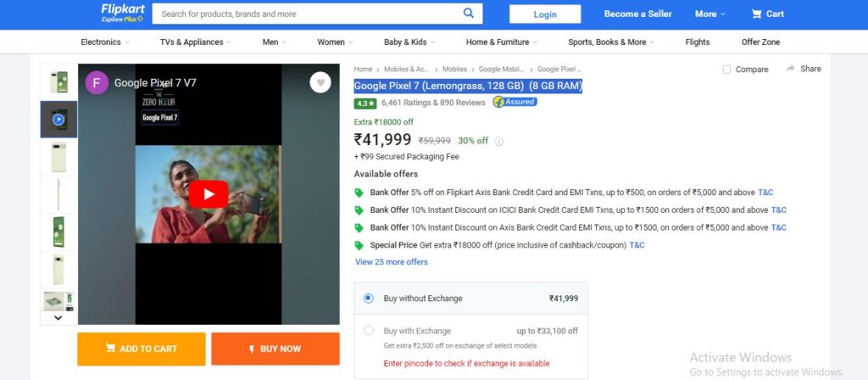Click the price info icon

(498, 142)
